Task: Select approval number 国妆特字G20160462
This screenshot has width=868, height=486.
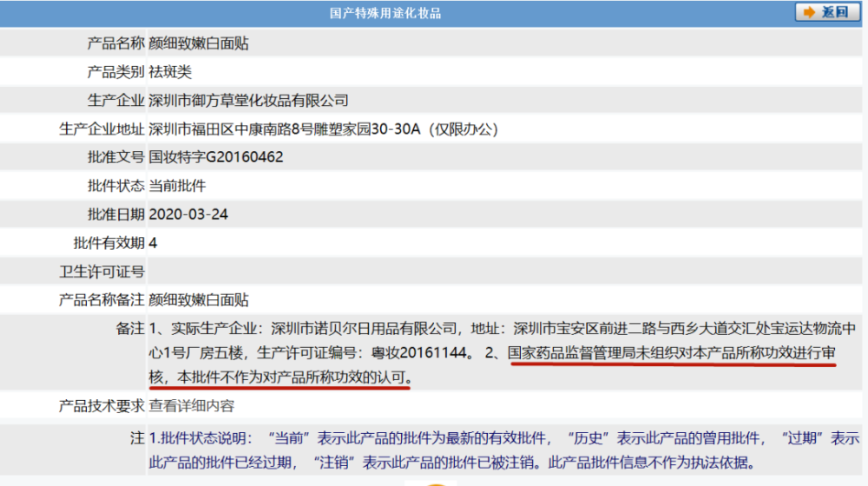Action: click(x=216, y=157)
